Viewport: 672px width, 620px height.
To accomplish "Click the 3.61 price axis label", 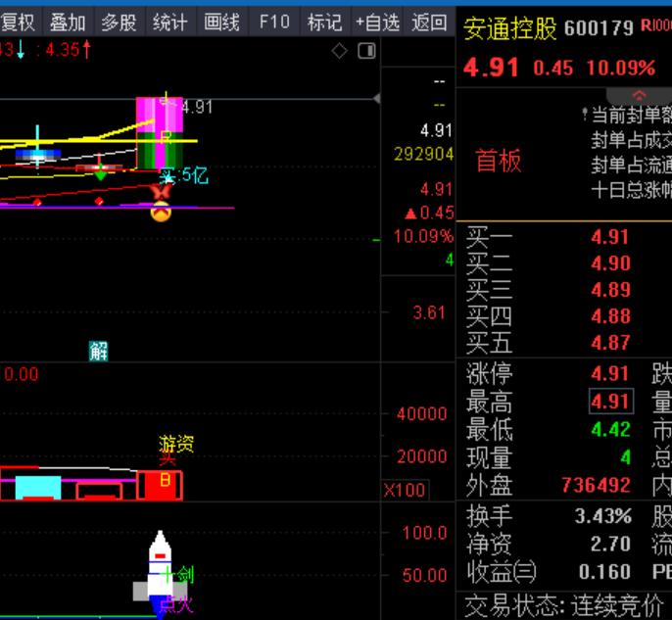I will (x=429, y=312).
